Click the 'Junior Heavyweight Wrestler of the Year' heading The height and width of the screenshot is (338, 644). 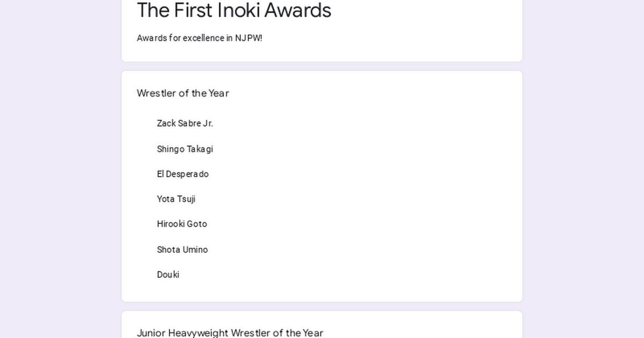(230, 333)
